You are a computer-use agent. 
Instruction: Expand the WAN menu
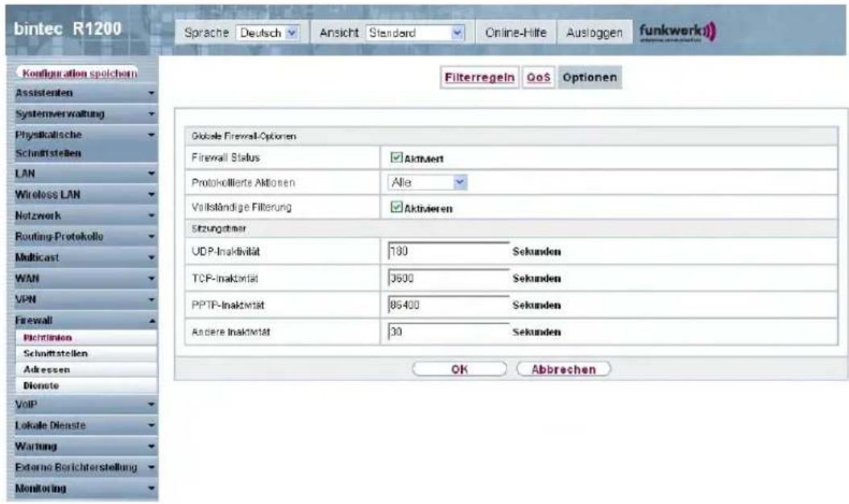coord(85,279)
